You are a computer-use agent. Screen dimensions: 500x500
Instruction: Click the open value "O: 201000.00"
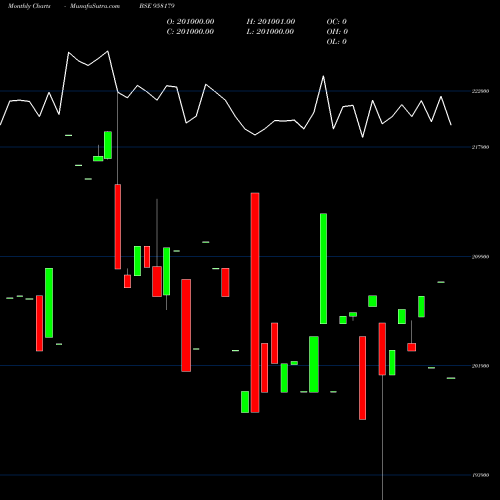190,22
